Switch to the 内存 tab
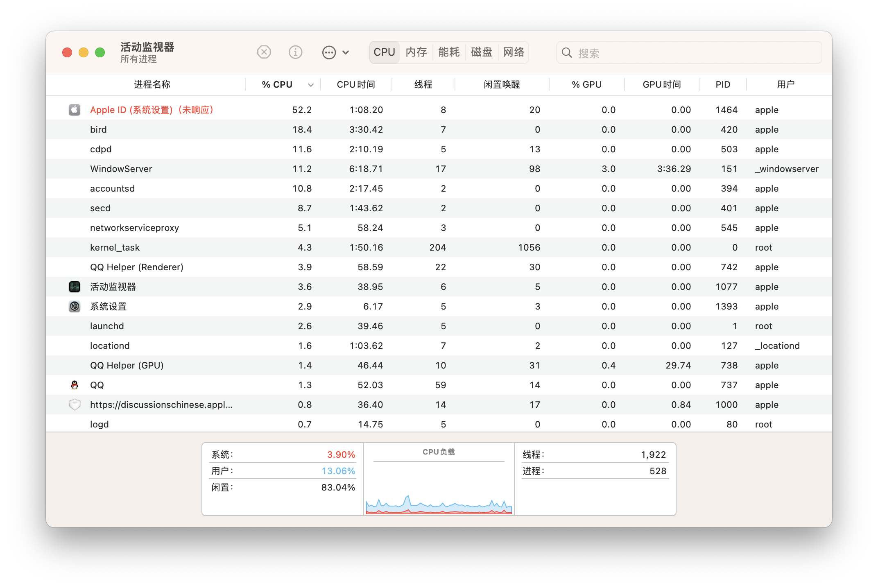The height and width of the screenshot is (588, 878). 416,52
